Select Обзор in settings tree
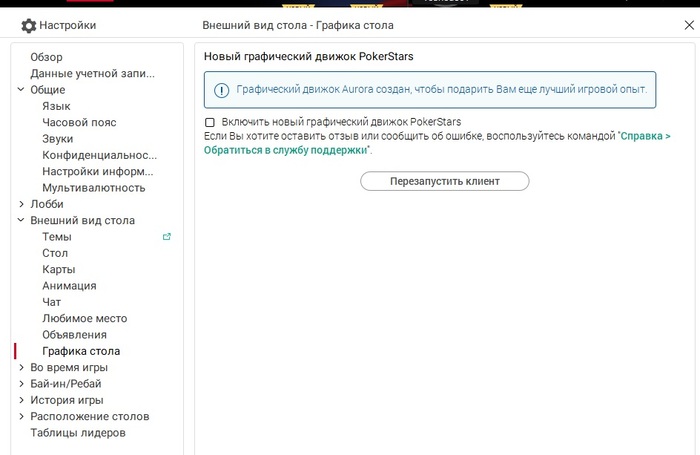The image size is (700, 455). pyautogui.click(x=46, y=57)
